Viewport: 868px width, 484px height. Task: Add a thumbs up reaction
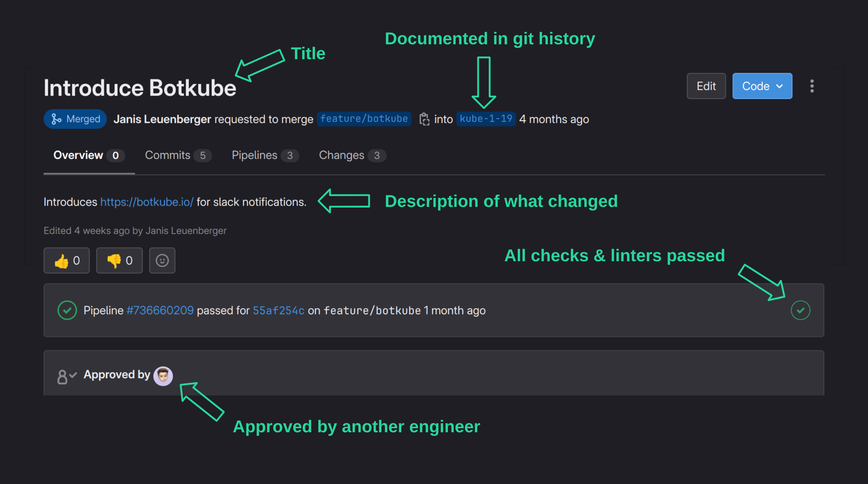(67, 260)
